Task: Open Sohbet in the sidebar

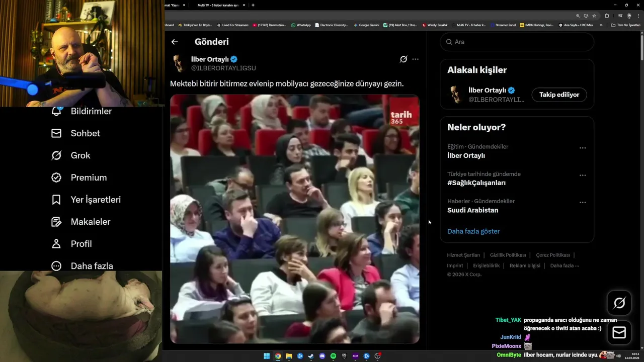Action: pyautogui.click(x=76, y=133)
